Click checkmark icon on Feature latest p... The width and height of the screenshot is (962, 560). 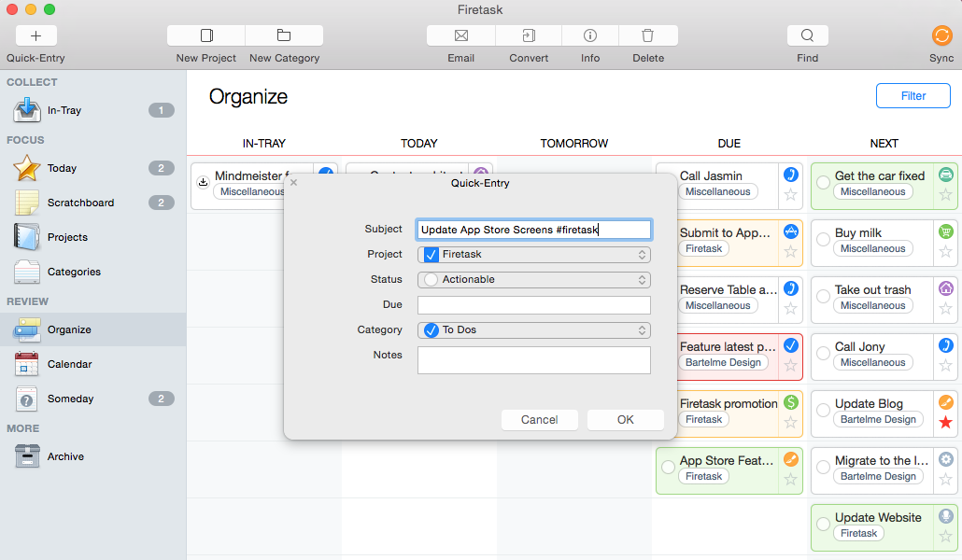791,345
